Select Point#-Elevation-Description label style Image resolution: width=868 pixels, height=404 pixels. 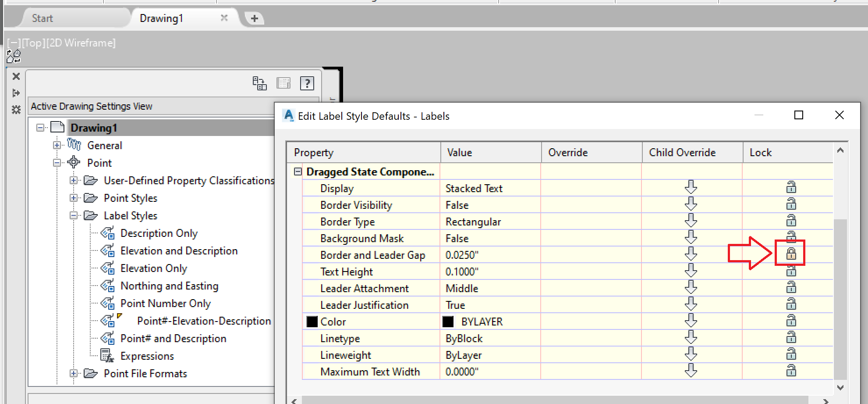(204, 321)
